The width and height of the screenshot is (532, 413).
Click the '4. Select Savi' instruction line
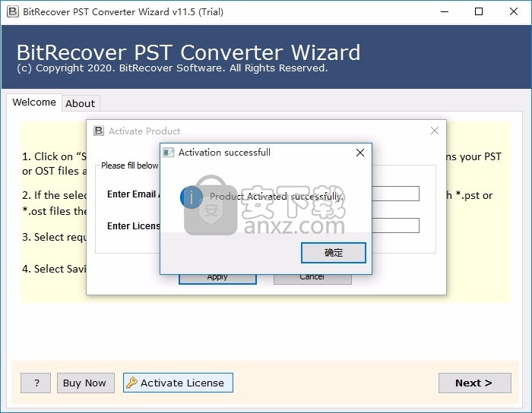(x=54, y=269)
